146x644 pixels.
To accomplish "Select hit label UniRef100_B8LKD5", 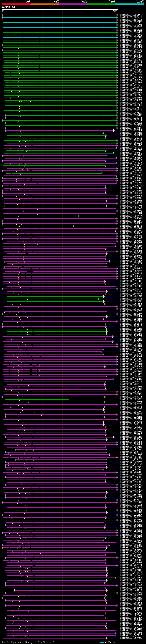I will click(x=131, y=145).
